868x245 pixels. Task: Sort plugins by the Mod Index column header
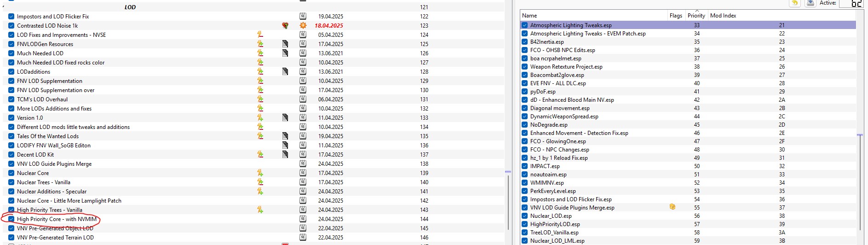[782, 16]
